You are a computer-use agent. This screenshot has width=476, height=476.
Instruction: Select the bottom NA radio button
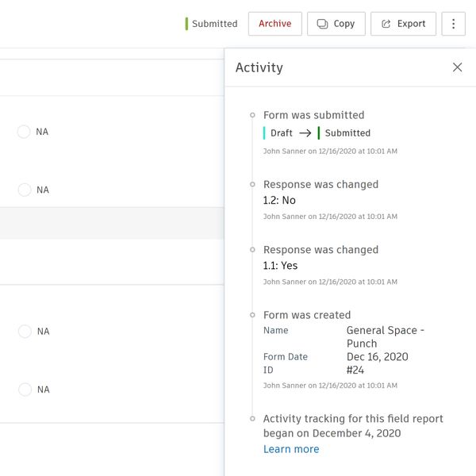(x=24, y=390)
